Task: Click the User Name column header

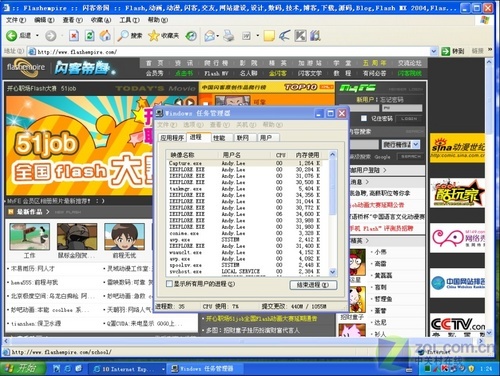Action: click(244, 155)
